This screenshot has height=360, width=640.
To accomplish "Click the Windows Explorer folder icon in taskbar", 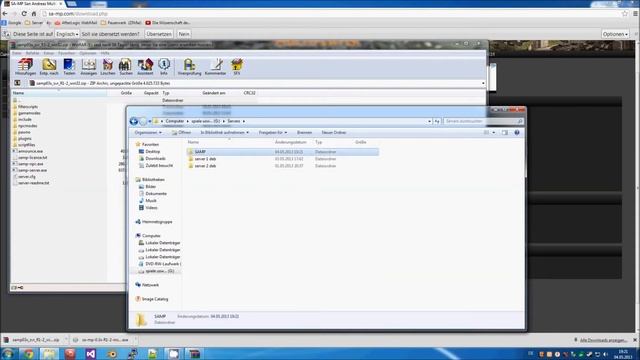I will tap(49, 353).
